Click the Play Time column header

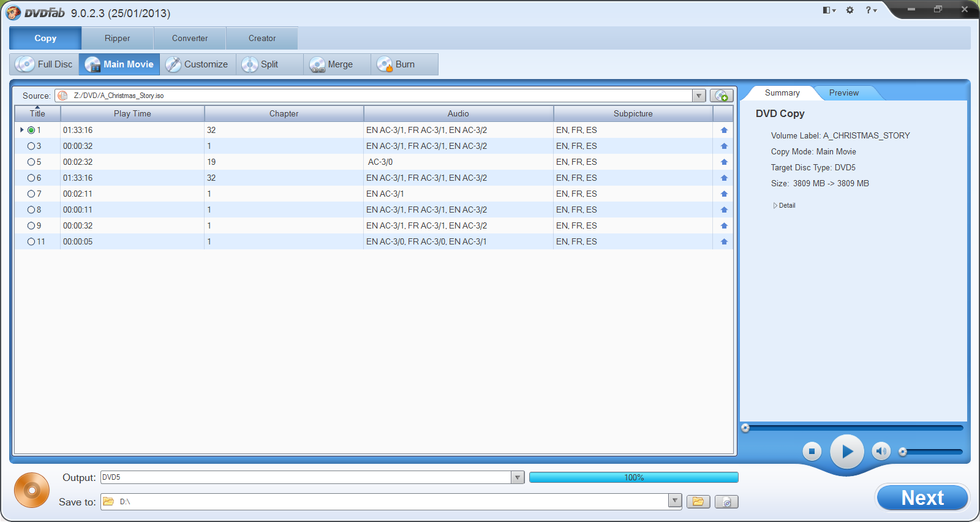132,113
